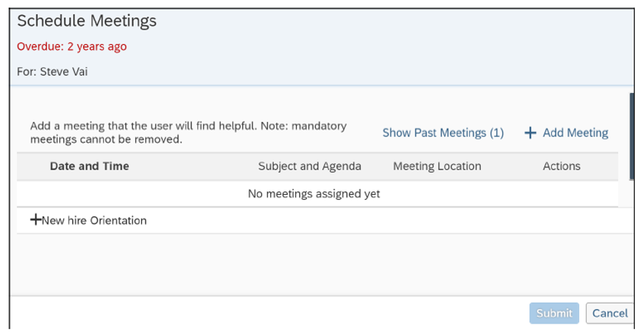Click the Overdue: 2 years ago warning text

(x=72, y=46)
